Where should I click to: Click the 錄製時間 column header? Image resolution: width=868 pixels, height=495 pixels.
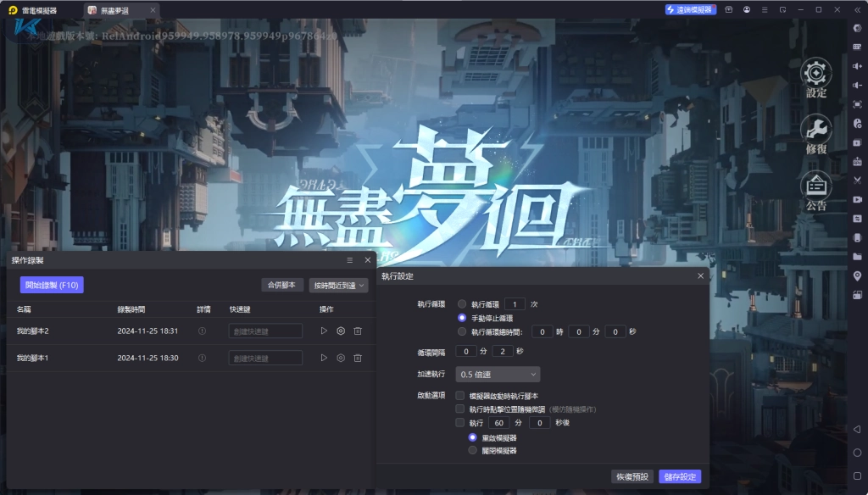point(131,309)
